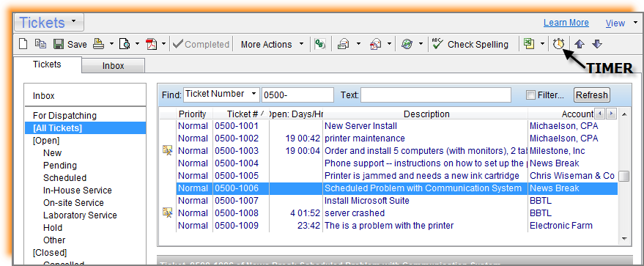Click scrollbar down arrow in ticket list

(624, 238)
